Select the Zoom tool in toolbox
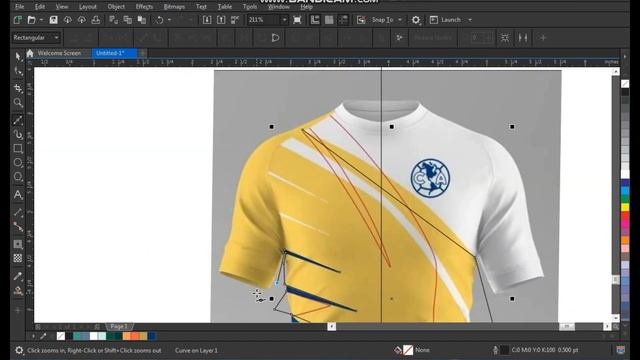The width and height of the screenshot is (640, 360). tap(18, 102)
